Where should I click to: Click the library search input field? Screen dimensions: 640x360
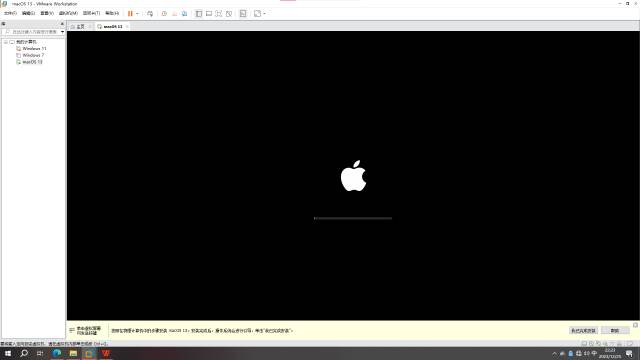[33, 32]
